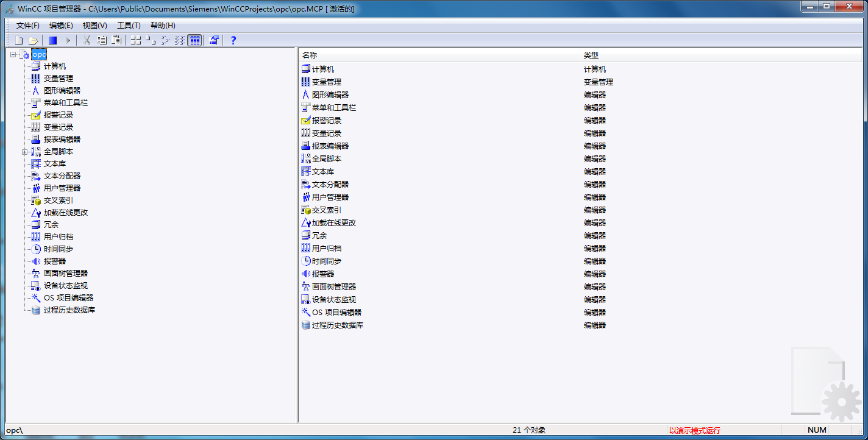Select 菜单和工具栏 in the left tree

tap(66, 103)
